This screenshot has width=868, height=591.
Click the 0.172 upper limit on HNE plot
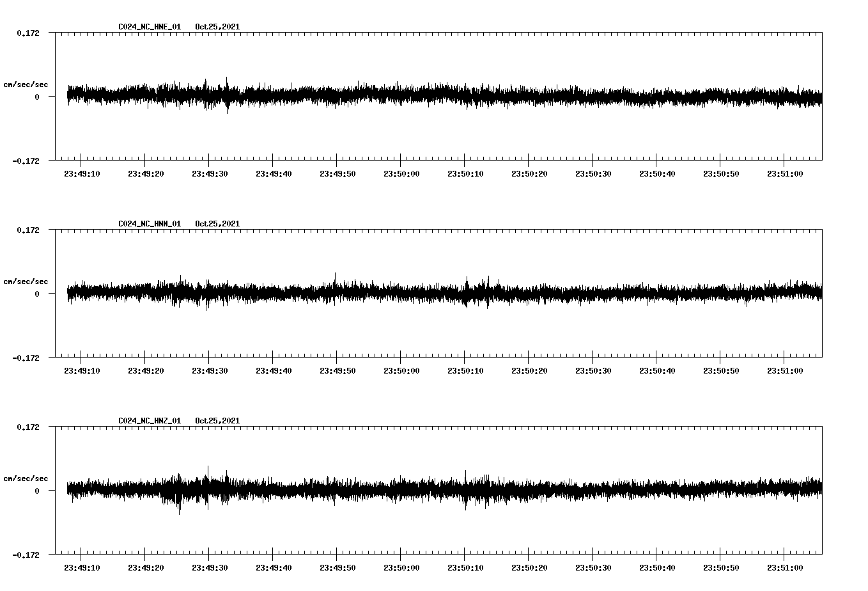27,32
